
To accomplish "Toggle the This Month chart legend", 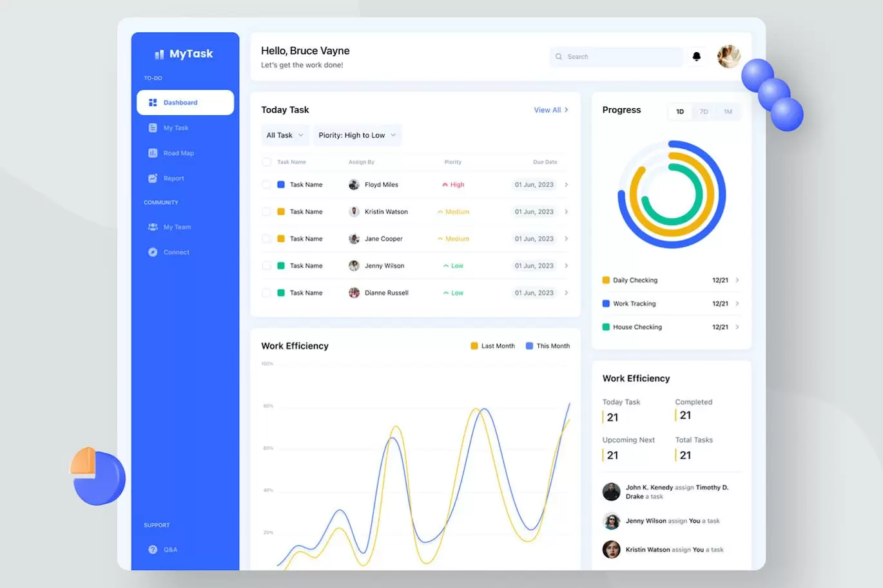I will coord(548,346).
